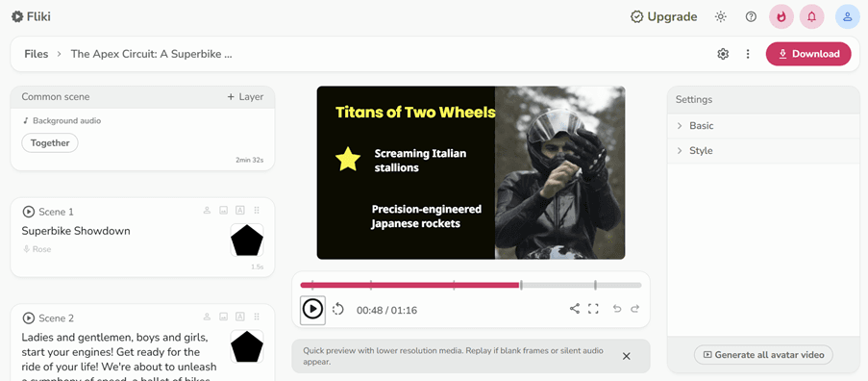Redo the last change

(635, 309)
